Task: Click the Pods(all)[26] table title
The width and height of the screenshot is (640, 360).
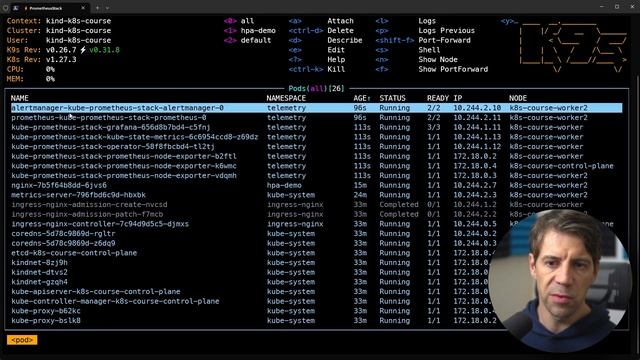Action: [316, 89]
